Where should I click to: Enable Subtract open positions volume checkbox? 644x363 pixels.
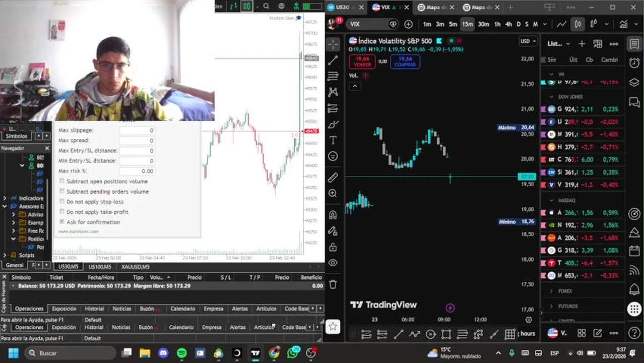point(62,181)
